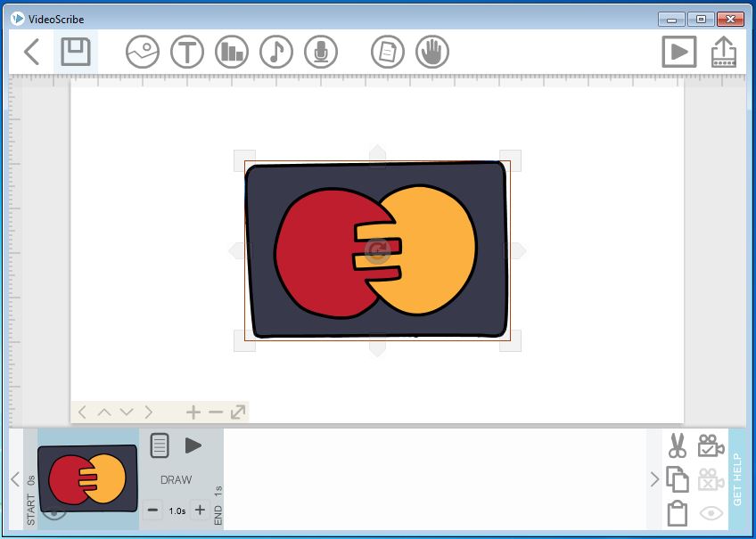The height and width of the screenshot is (539, 756).
Task: Open the add chart tool
Action: [230, 52]
